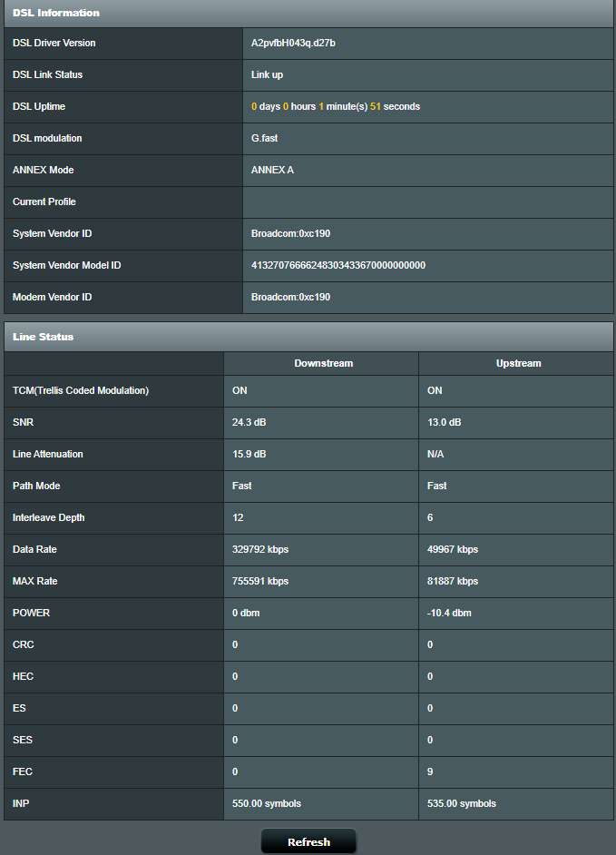Screen dimensions: 616x855
Task: Click the upstream POWER value -10.4 dbm
Action: tap(450, 613)
